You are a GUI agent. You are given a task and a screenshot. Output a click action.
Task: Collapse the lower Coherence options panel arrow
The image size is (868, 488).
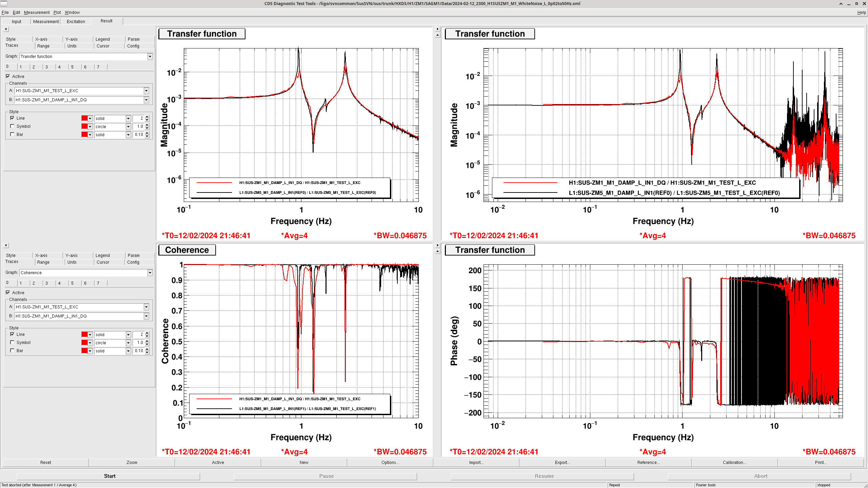point(6,245)
